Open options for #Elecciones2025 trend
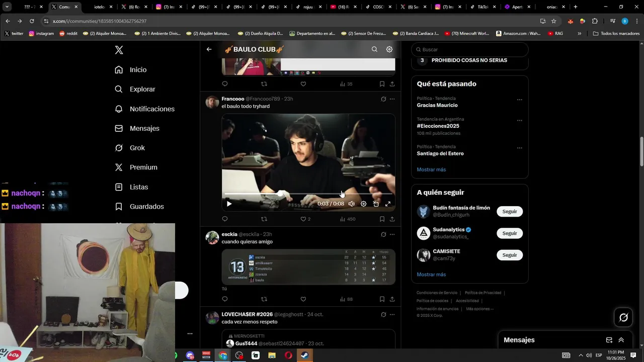Viewport: 644px width, 362px height. pyautogui.click(x=520, y=121)
